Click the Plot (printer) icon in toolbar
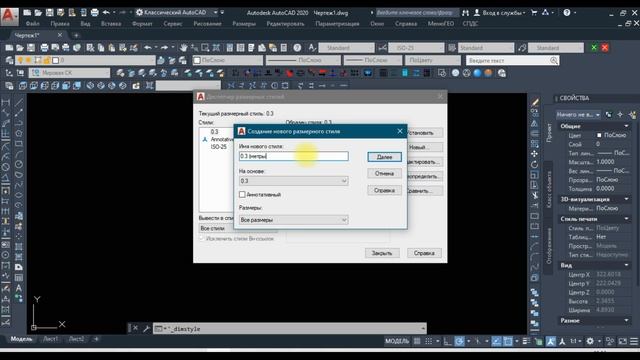 coord(44,48)
